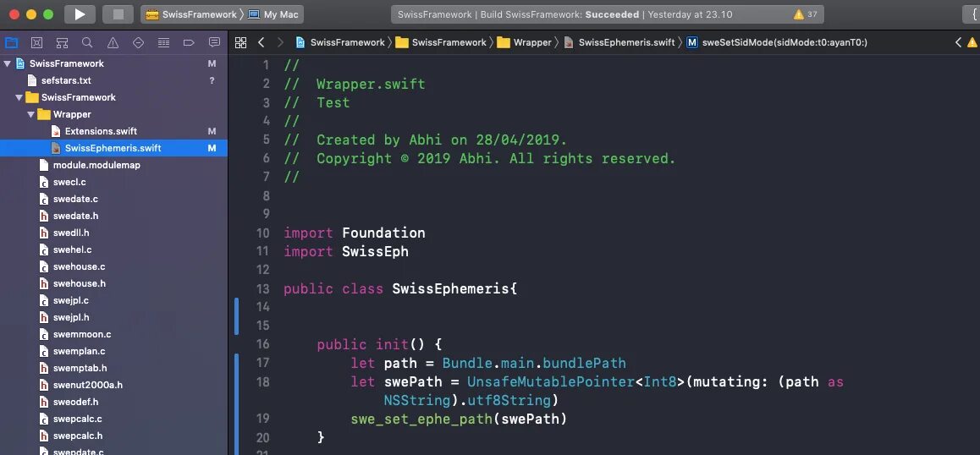
Task: Go back to the previous file
Action: (x=262, y=42)
